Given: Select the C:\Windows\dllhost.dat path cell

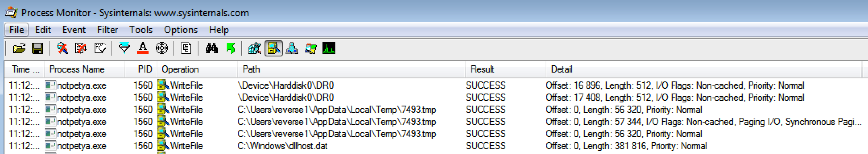Looking at the screenshot, I should point(283,146).
